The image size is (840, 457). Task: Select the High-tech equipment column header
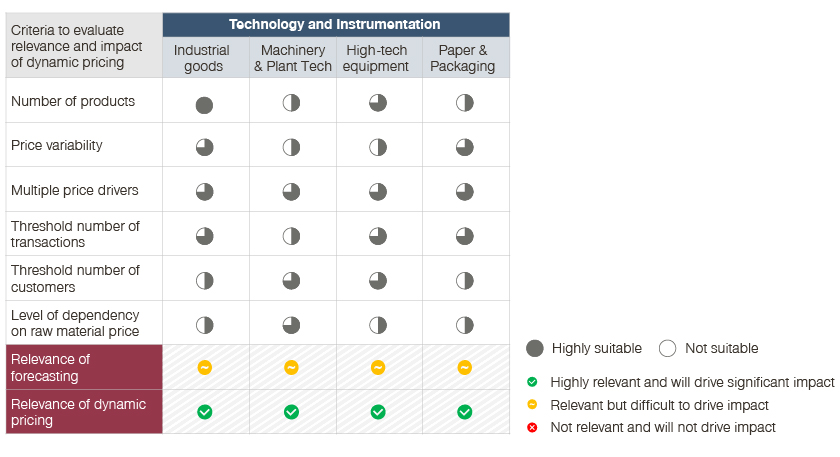[378, 58]
